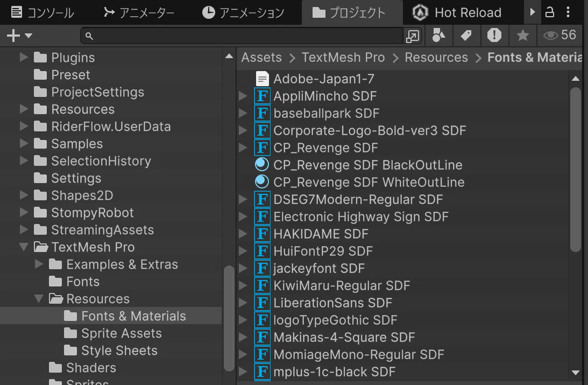This screenshot has height=385, width=588.
Task: Expand the Plugins folder
Action: click(24, 58)
